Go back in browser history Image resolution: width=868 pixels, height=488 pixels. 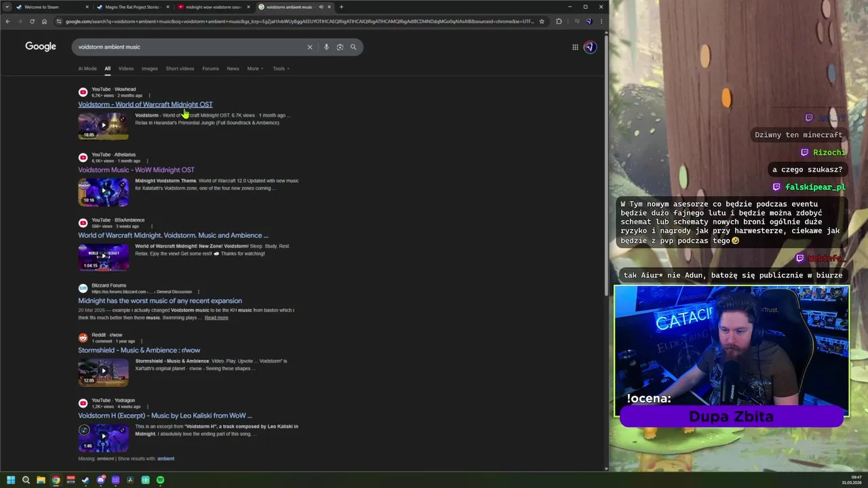pyautogui.click(x=7, y=21)
